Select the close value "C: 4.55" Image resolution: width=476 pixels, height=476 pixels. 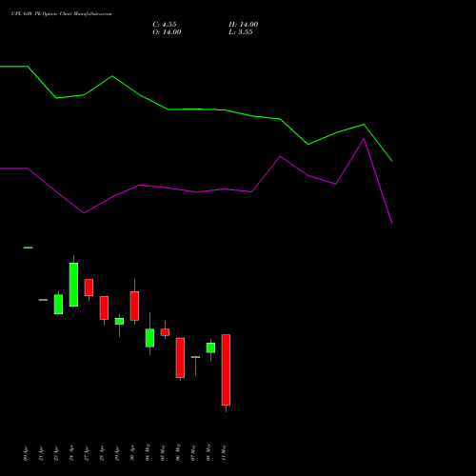click(165, 25)
